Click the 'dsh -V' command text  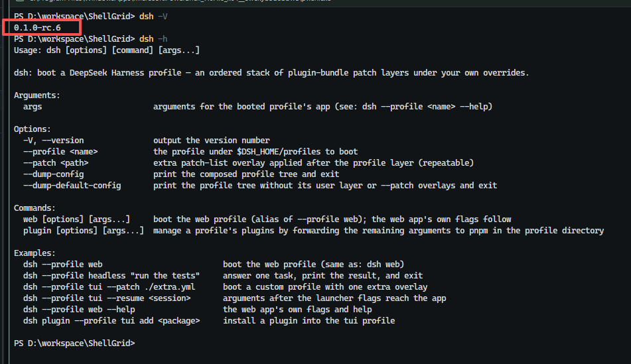[x=153, y=17]
